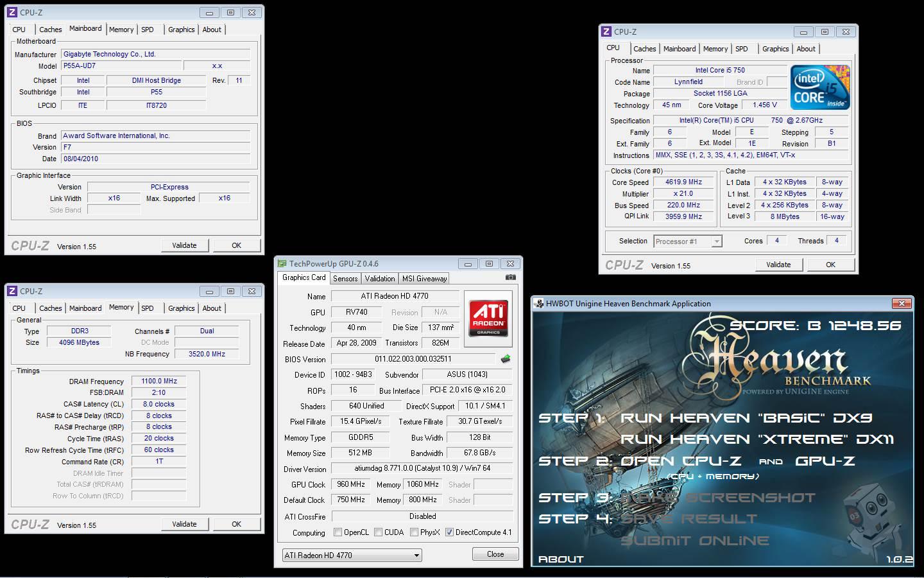Image resolution: width=924 pixels, height=578 pixels.
Task: Minimize the CPU-Z Memory window
Action: [209, 291]
